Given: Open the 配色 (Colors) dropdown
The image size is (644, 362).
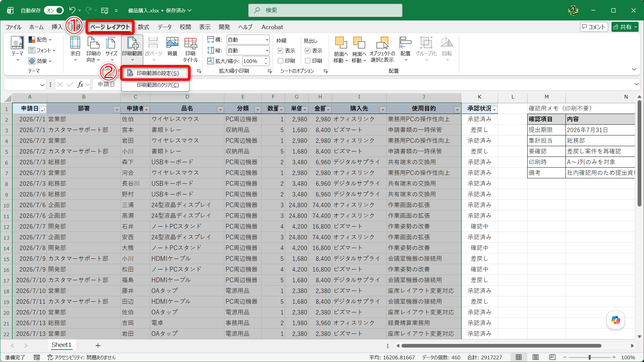Looking at the screenshot, I should [40, 40].
